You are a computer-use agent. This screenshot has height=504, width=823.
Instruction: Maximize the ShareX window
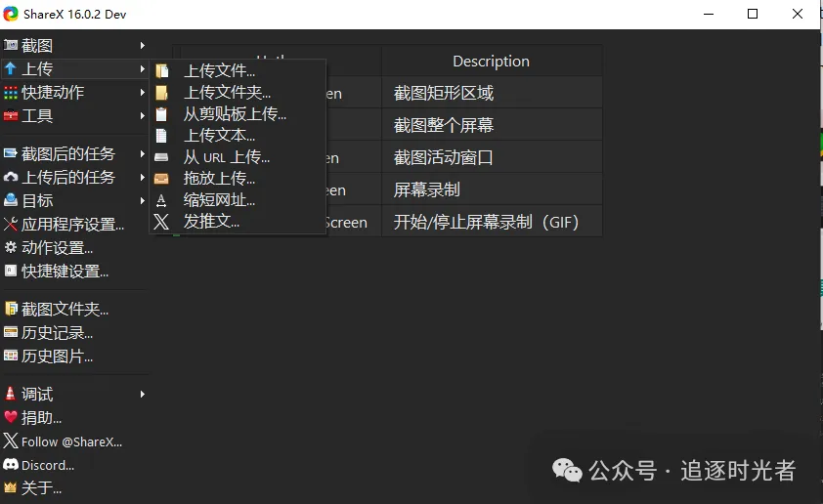click(753, 14)
